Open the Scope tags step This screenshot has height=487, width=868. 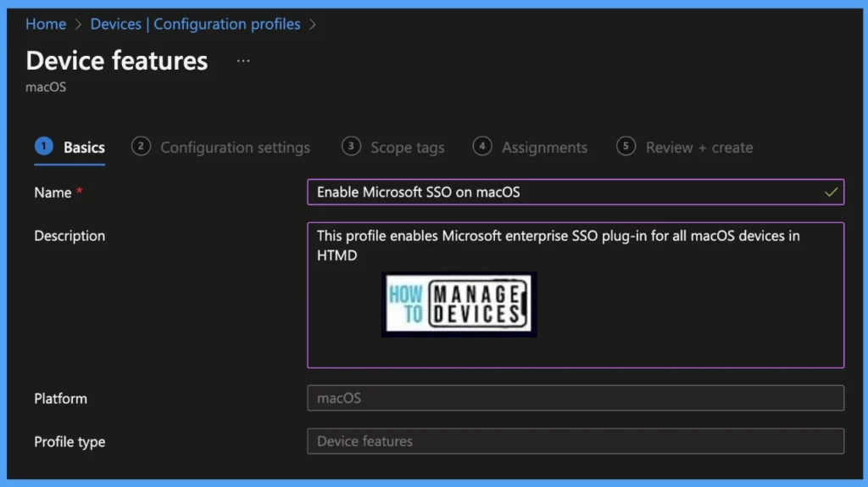tap(393, 148)
